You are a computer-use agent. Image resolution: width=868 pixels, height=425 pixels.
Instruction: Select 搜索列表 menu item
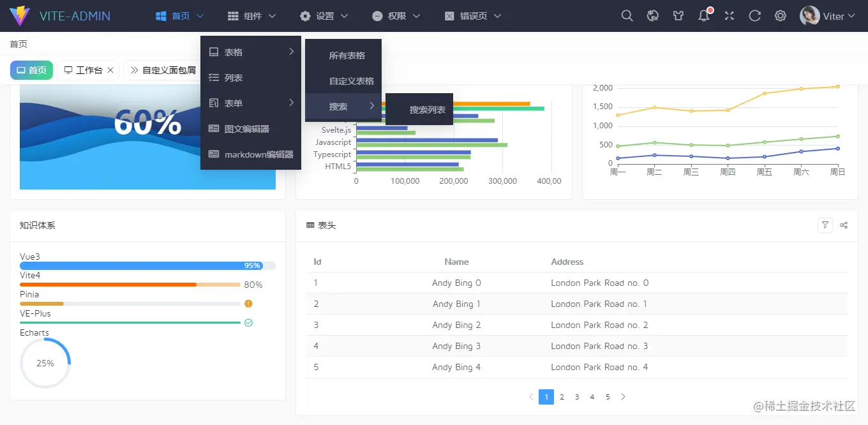pyautogui.click(x=419, y=110)
